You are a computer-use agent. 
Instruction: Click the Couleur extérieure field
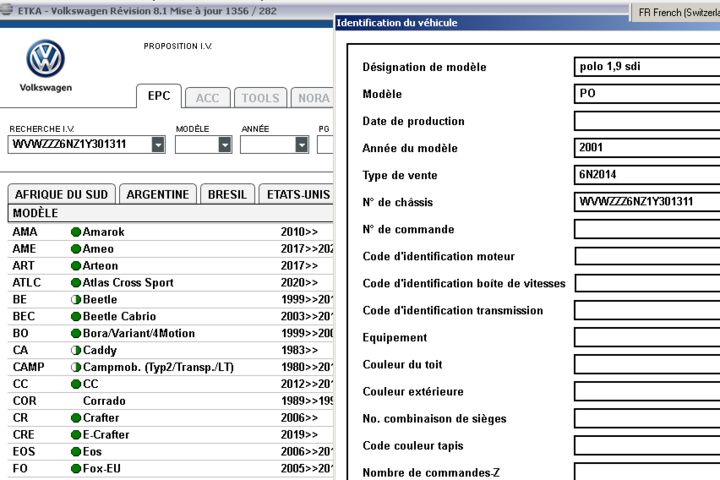[647, 392]
